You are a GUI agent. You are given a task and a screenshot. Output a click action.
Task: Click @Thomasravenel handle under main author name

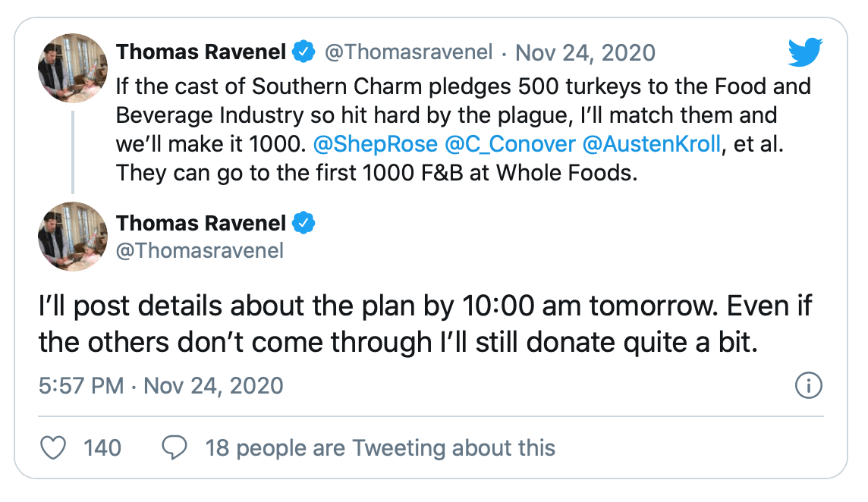click(200, 251)
